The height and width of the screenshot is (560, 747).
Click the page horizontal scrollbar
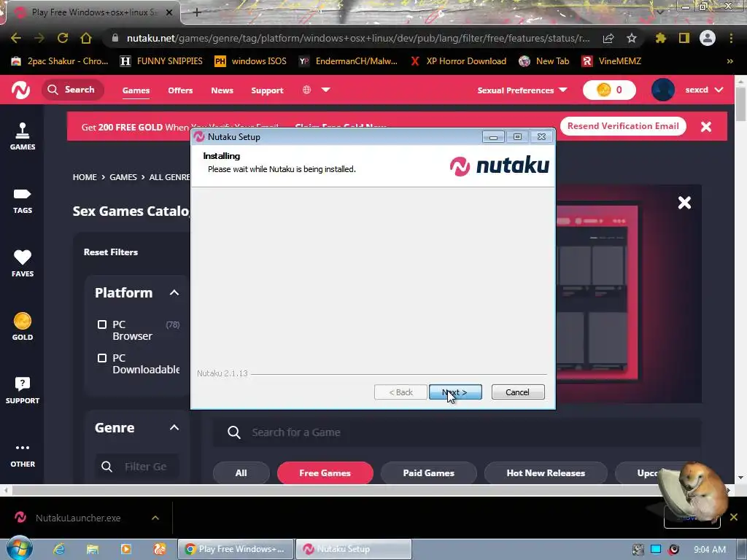coord(366,490)
